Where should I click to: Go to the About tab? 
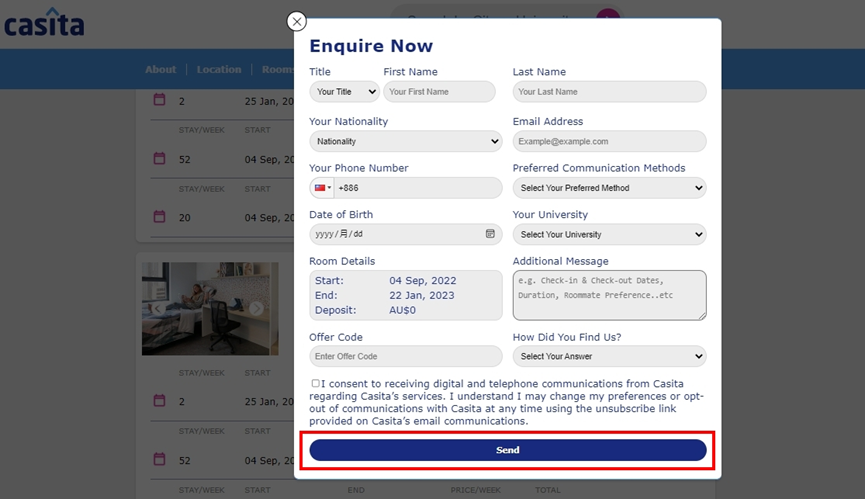pyautogui.click(x=160, y=70)
